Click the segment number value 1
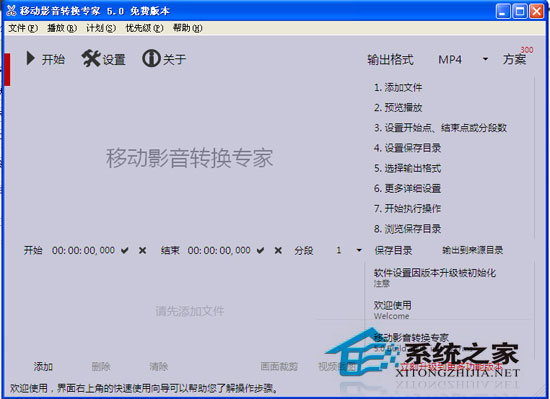This screenshot has height=399, width=550. [x=338, y=250]
